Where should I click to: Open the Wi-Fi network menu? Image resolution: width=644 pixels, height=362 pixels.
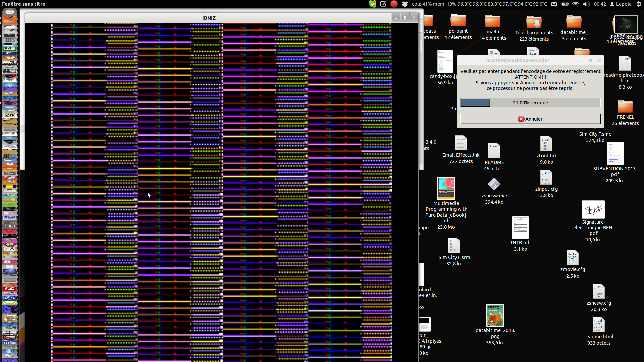point(576,4)
